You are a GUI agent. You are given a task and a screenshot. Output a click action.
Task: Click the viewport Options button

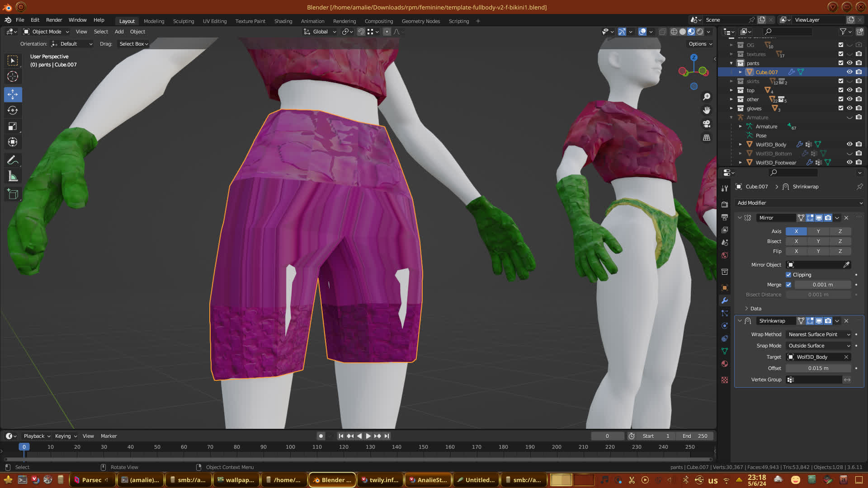tap(700, 44)
